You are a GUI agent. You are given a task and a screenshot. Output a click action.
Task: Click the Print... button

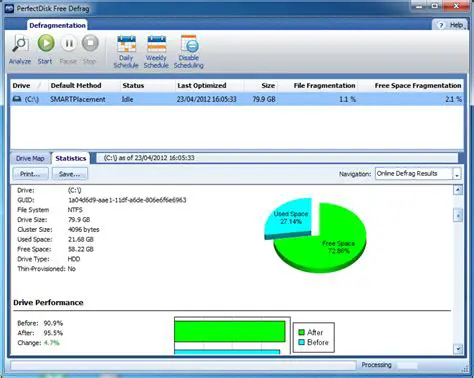(x=30, y=174)
